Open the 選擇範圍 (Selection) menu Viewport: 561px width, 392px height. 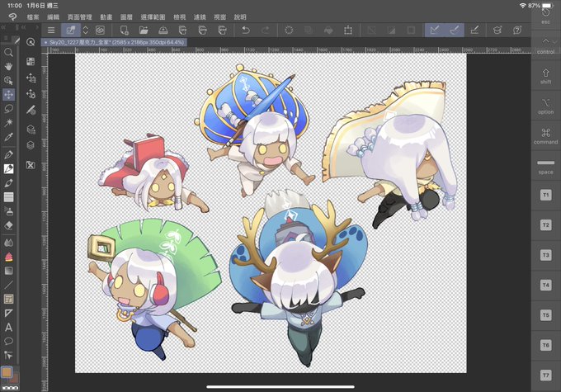coord(153,17)
